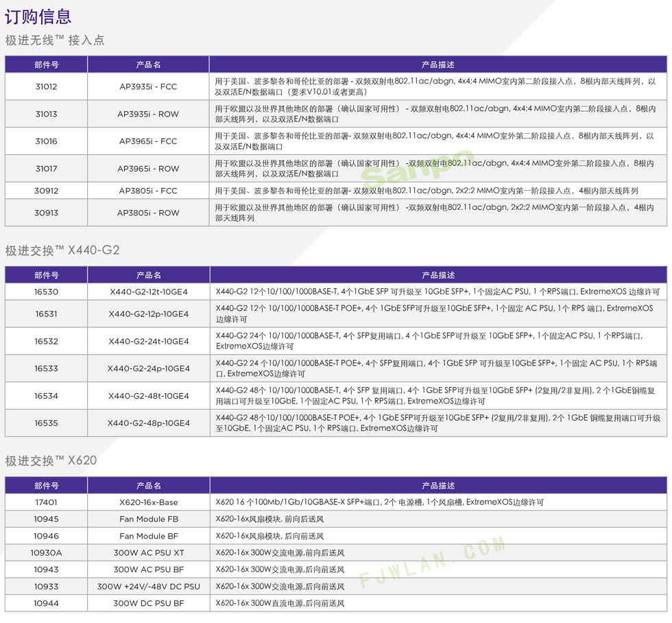Click part number 31016
The width and height of the screenshot is (672, 623).
(x=47, y=141)
